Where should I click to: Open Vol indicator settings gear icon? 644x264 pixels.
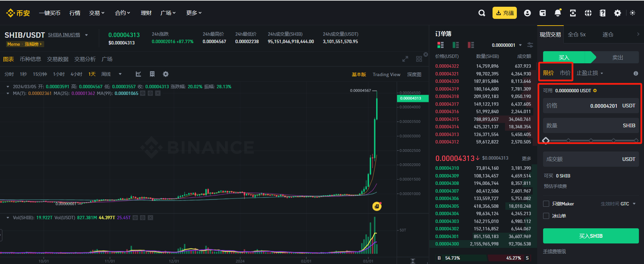click(x=143, y=218)
